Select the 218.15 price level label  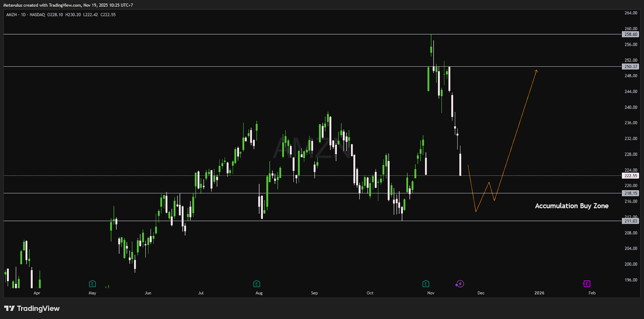click(x=630, y=193)
